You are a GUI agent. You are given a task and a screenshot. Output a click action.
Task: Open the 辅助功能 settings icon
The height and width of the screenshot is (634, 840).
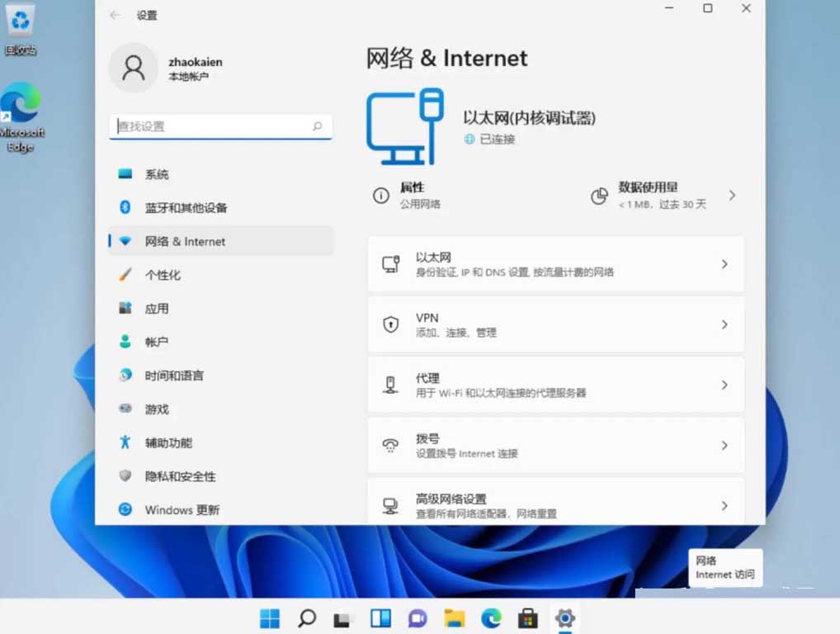(x=125, y=442)
